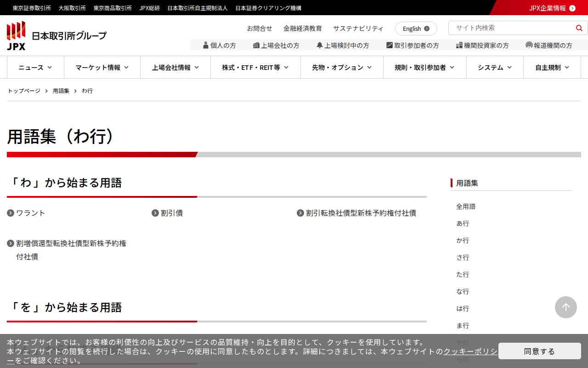This screenshot has width=588, height=368.
Task: Go to トップページ in the breadcrumb
Action: (24, 91)
